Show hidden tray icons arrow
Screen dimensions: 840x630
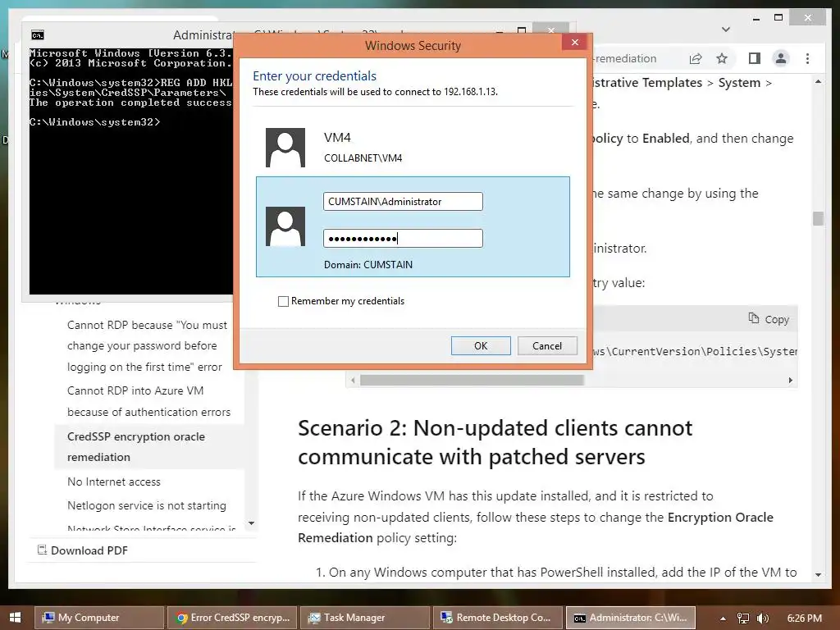click(x=723, y=619)
